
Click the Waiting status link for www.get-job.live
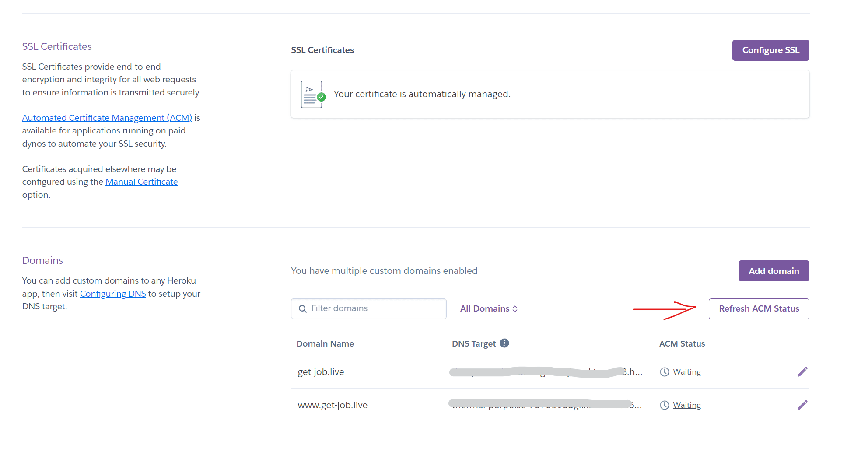point(686,405)
